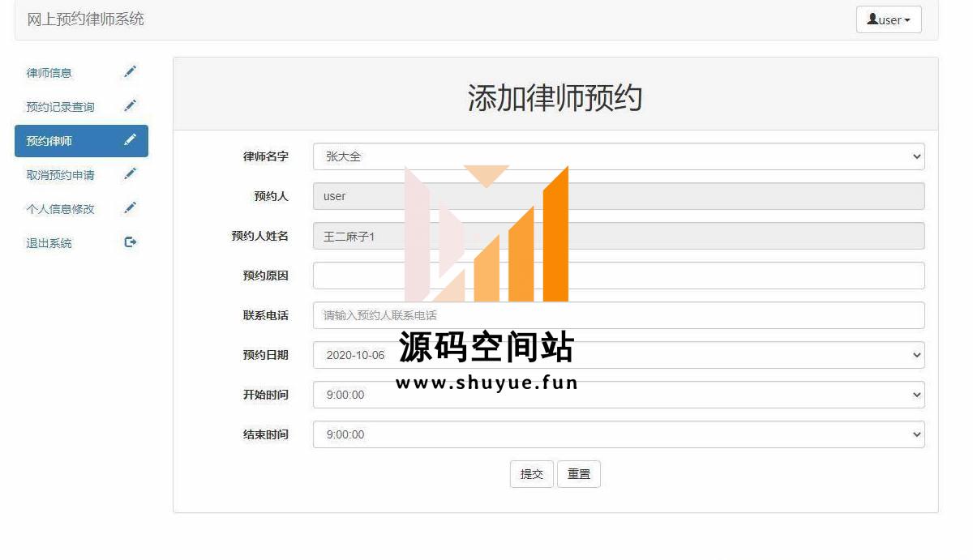Click the 预约日期 field label

266,355
